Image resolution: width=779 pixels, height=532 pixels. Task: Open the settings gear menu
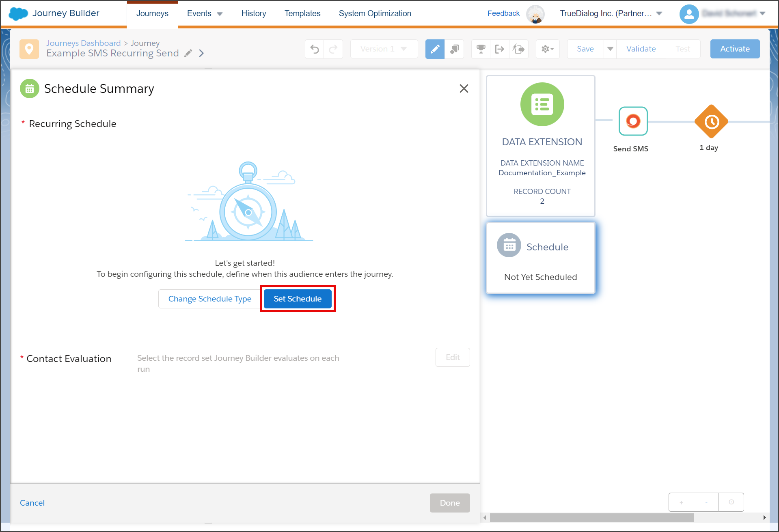coord(548,49)
